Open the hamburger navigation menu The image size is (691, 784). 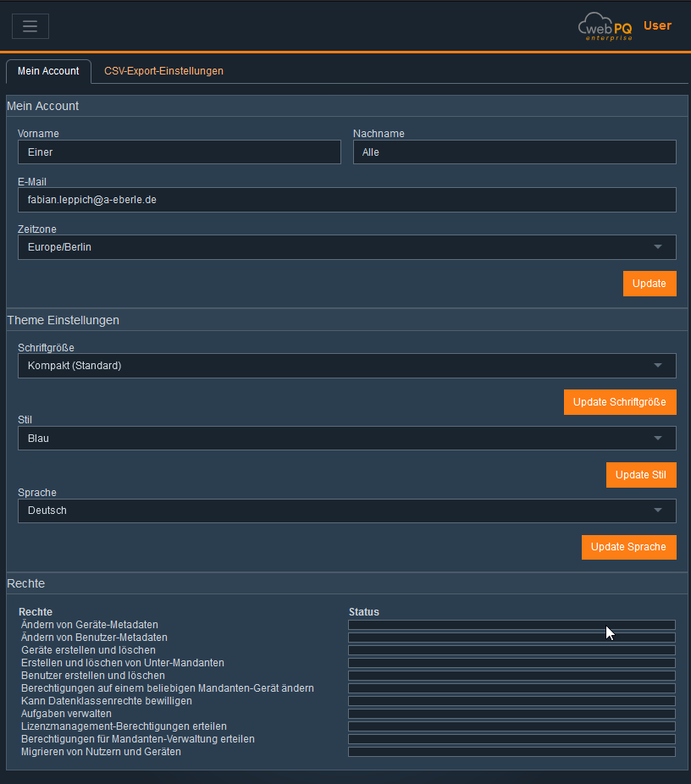click(30, 26)
